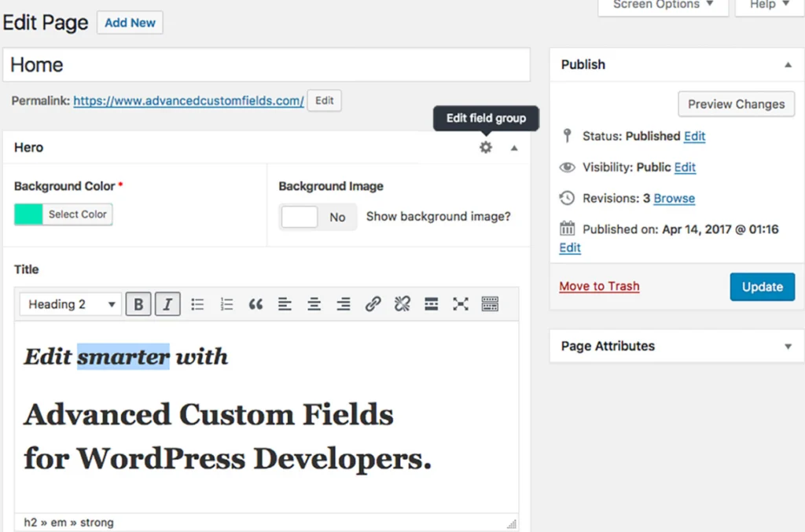This screenshot has width=805, height=532.
Task: Collapse the Publish panel
Action: 788,64
